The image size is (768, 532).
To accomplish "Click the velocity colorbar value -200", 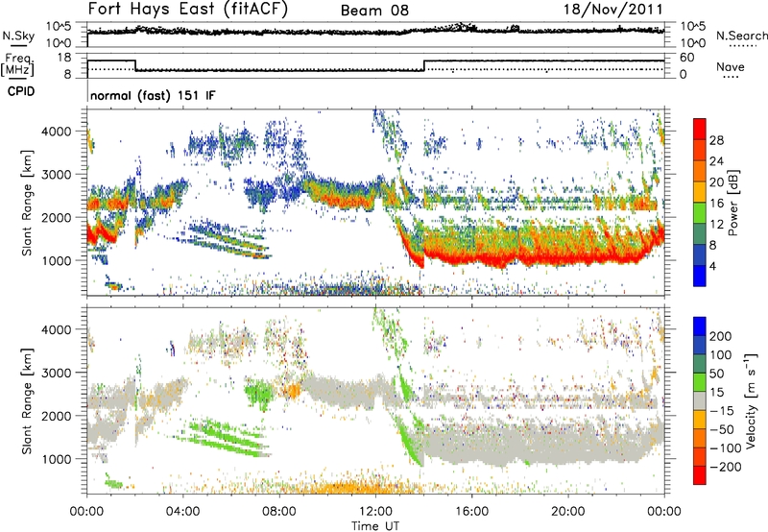I will tap(725, 467).
